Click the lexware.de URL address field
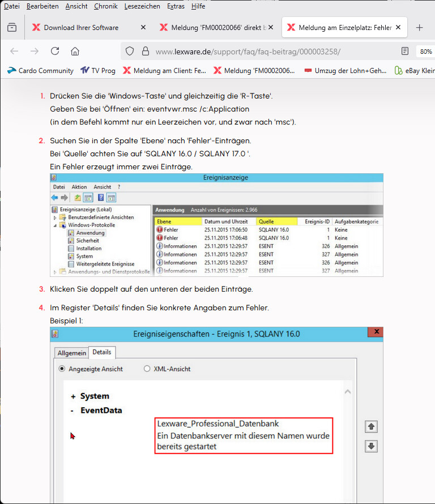Viewport: 435px width, 504px height. click(x=248, y=52)
